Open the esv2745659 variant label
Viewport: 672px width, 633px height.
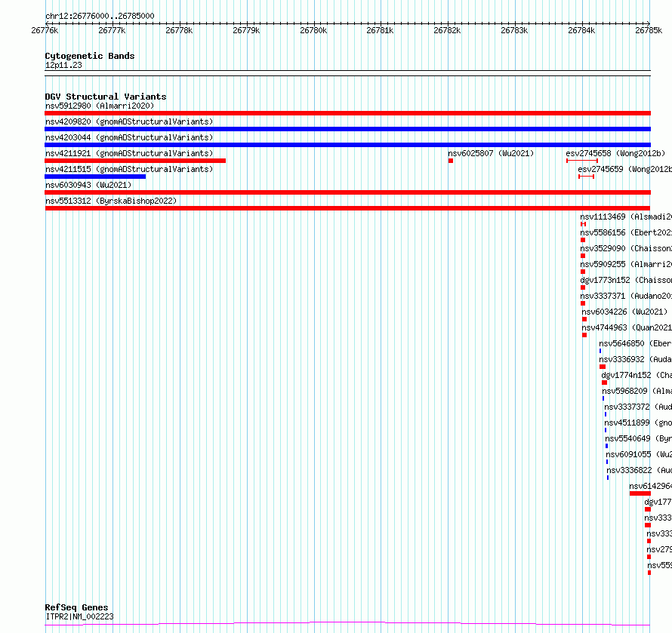625,169
